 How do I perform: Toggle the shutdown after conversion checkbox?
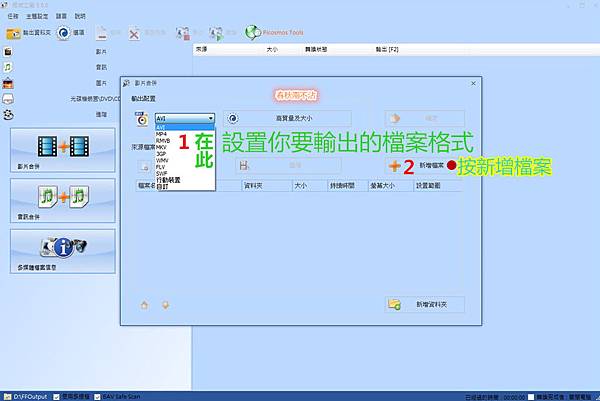(x=531, y=397)
